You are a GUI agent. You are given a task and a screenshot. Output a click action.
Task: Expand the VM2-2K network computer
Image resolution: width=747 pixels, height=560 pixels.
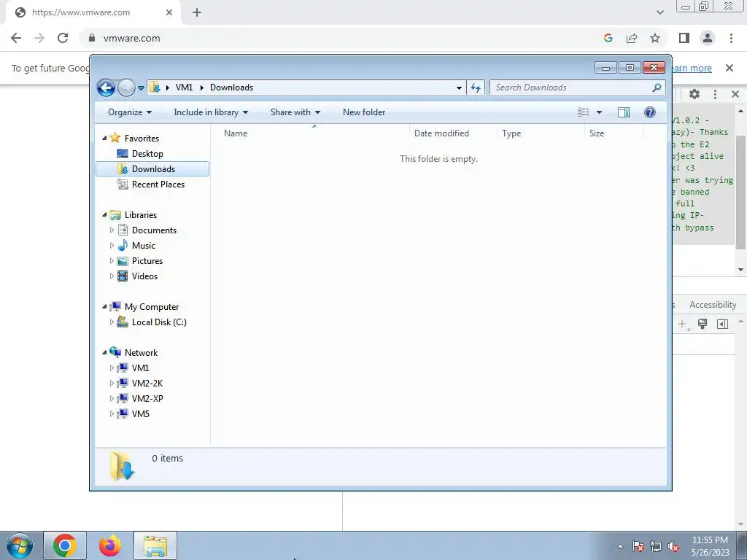112,384
